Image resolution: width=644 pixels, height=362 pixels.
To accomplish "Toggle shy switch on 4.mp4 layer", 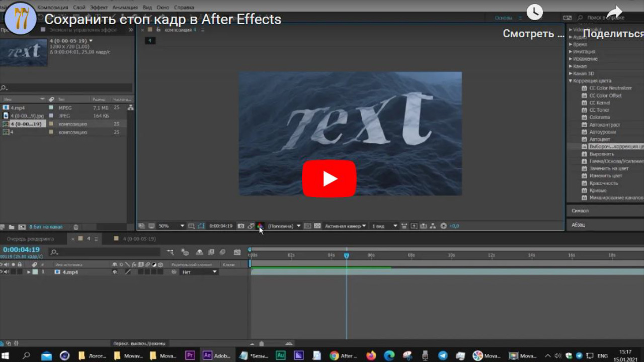I will coord(114,272).
